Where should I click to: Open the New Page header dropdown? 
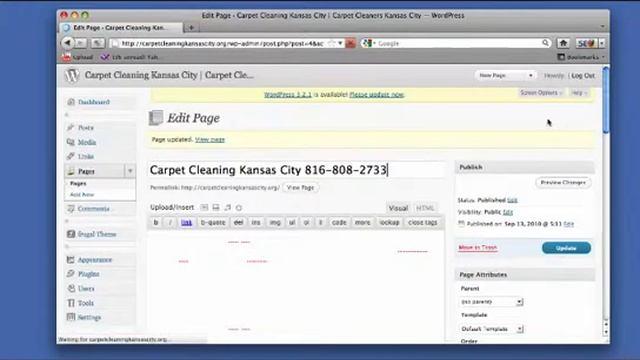[x=505, y=76]
